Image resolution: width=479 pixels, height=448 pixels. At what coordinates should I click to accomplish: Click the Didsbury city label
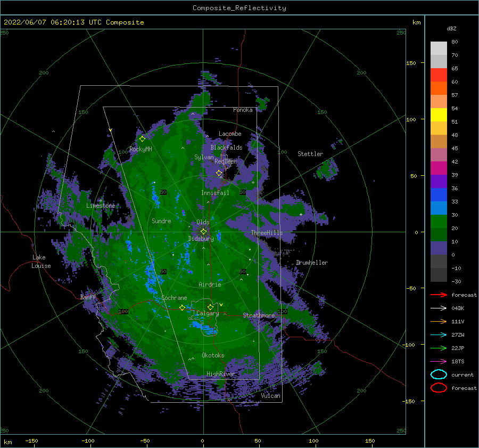click(x=201, y=239)
